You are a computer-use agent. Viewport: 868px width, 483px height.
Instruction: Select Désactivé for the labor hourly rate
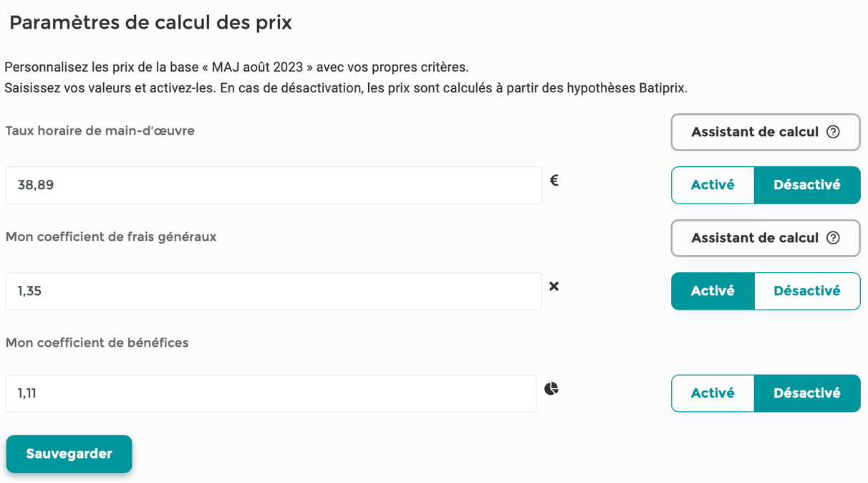(x=806, y=185)
